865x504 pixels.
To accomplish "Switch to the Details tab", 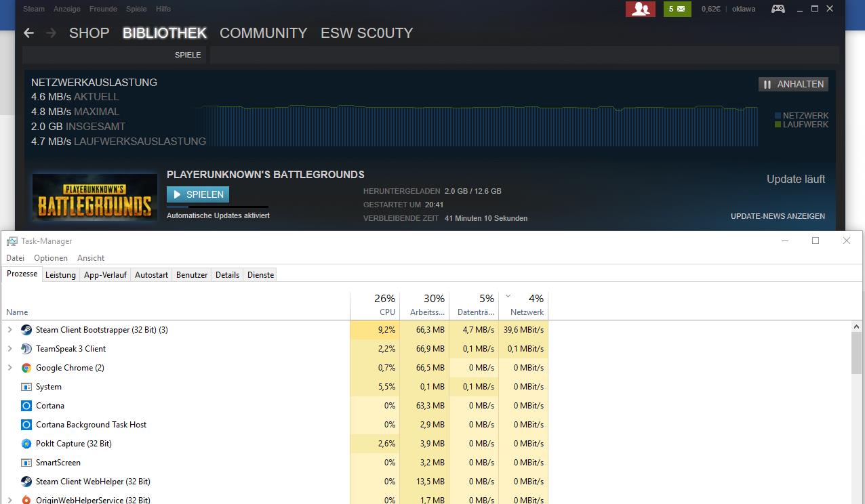I will [x=227, y=274].
